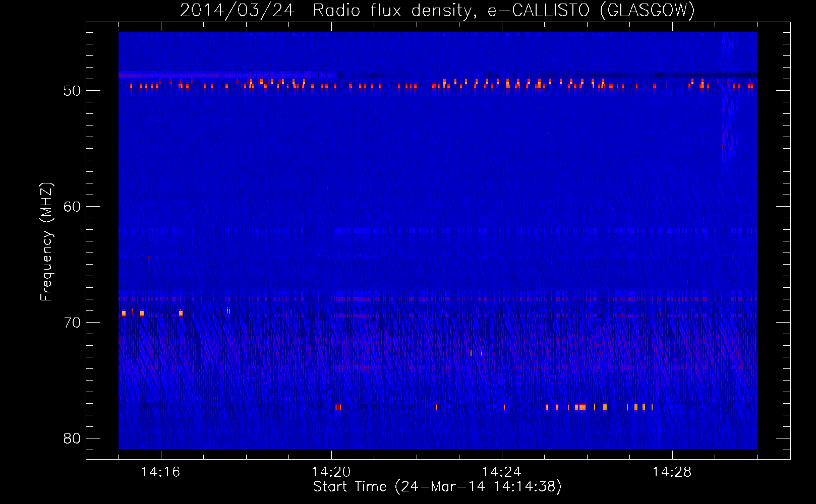Click the time tick label "14:24"
Image resolution: width=816 pixels, height=504 pixels.
pos(501,472)
